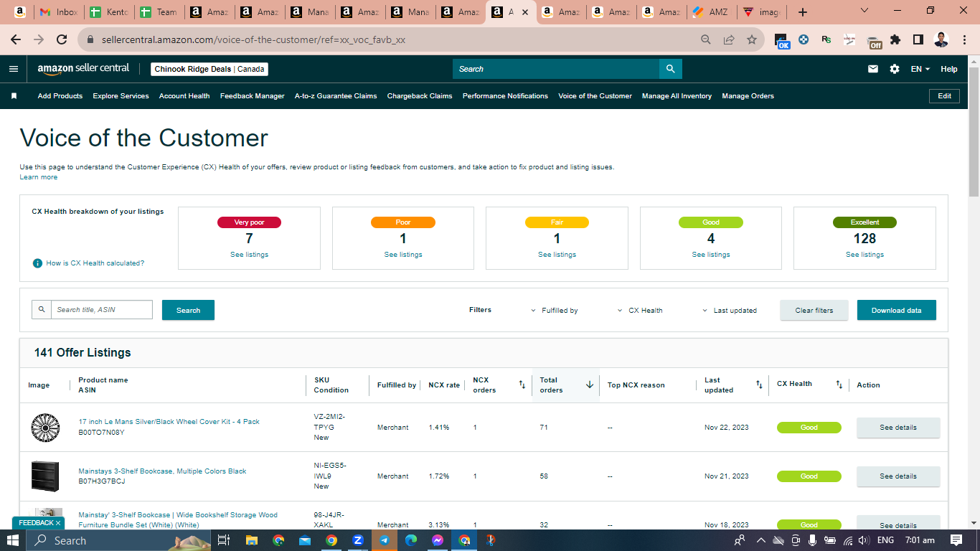Click the share page icon in address bar
Screen dimensions: 980x551
click(x=729, y=40)
